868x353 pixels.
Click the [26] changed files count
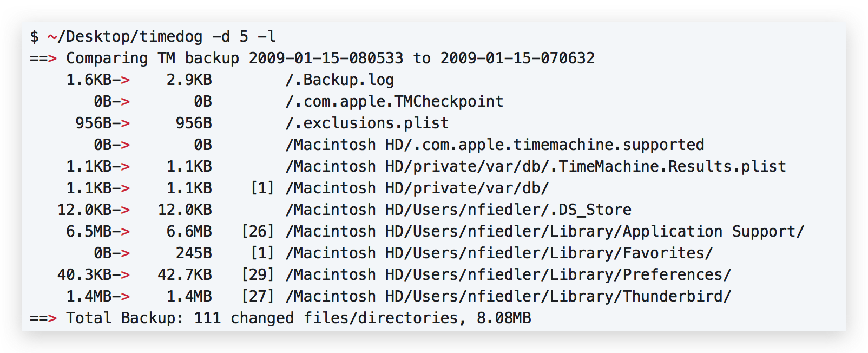click(258, 231)
